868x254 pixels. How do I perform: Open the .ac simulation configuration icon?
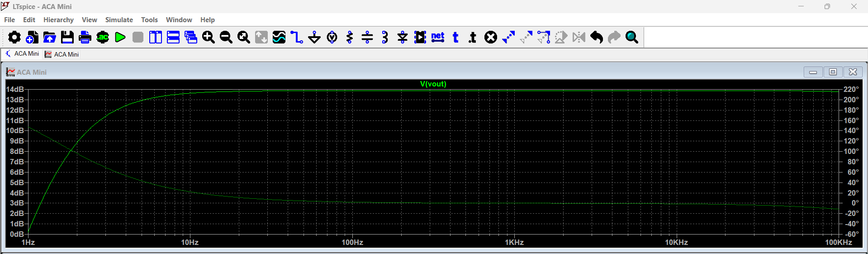(x=103, y=37)
